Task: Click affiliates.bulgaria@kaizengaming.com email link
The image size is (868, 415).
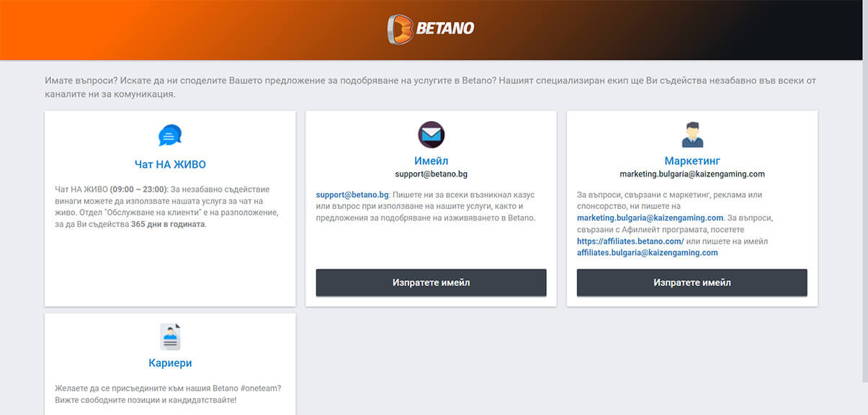Action: pyautogui.click(x=648, y=252)
